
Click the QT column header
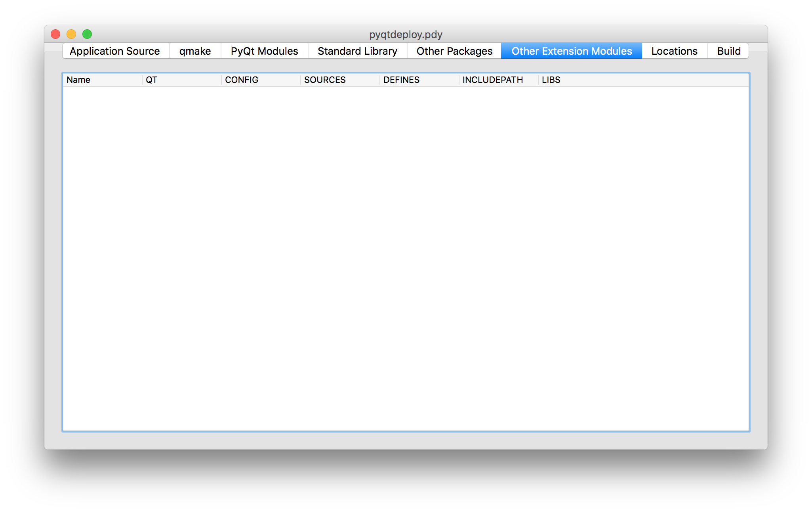click(181, 80)
